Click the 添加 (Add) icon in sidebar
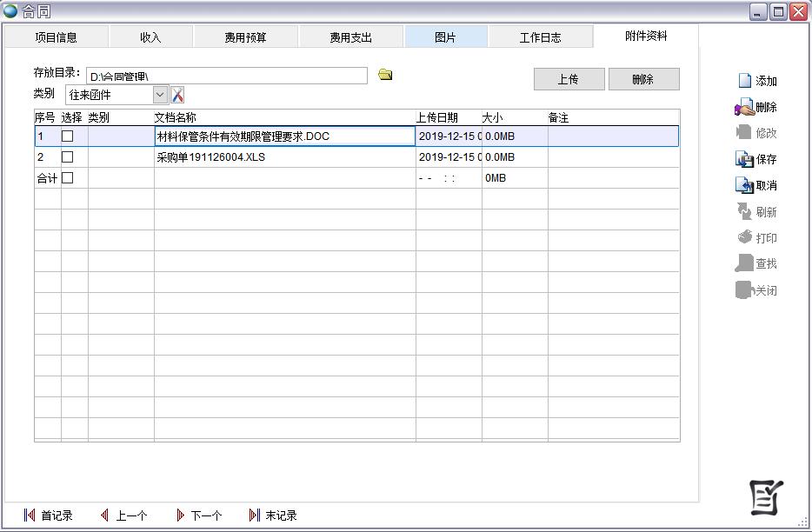Viewport: 812px width, 532px height. coord(745,81)
